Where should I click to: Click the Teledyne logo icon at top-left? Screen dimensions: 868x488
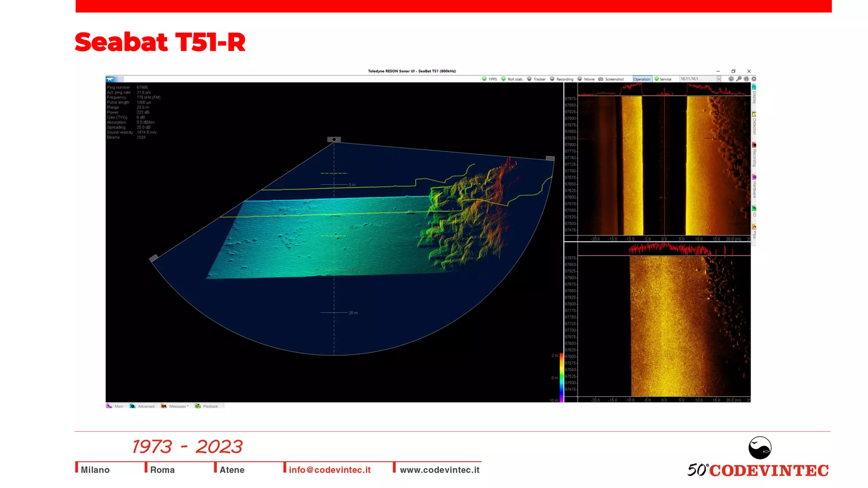[110, 79]
